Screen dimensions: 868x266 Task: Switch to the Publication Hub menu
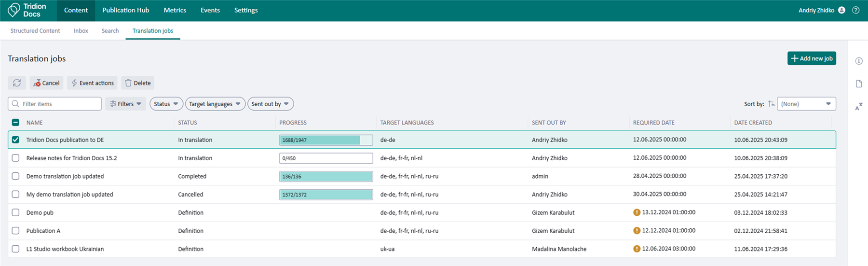click(125, 10)
